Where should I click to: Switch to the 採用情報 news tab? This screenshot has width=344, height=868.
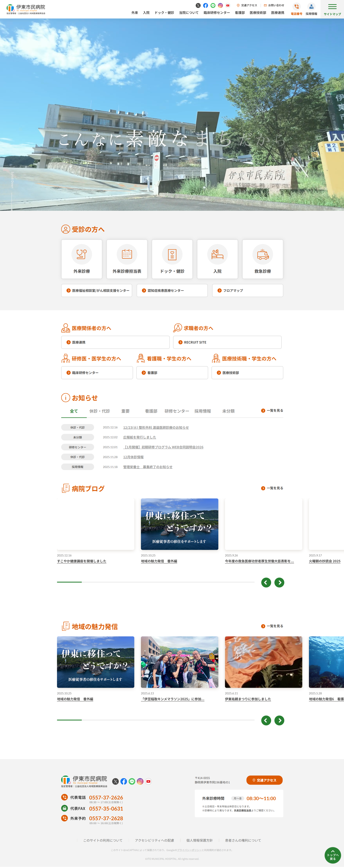point(202,411)
